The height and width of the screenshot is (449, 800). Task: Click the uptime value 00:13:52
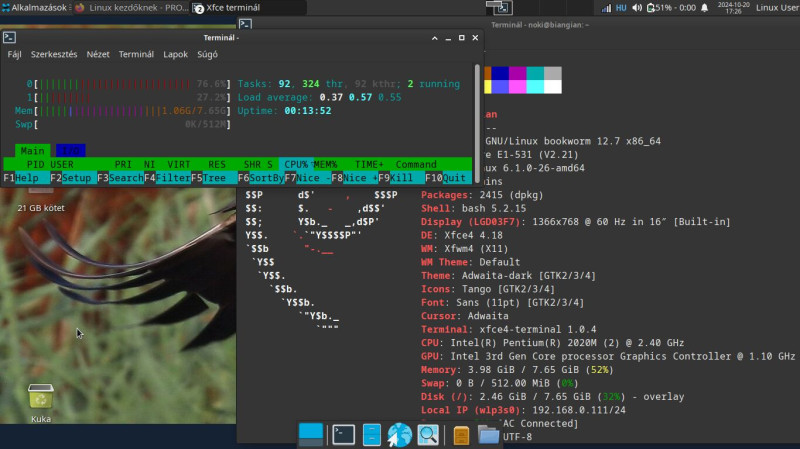(x=308, y=111)
